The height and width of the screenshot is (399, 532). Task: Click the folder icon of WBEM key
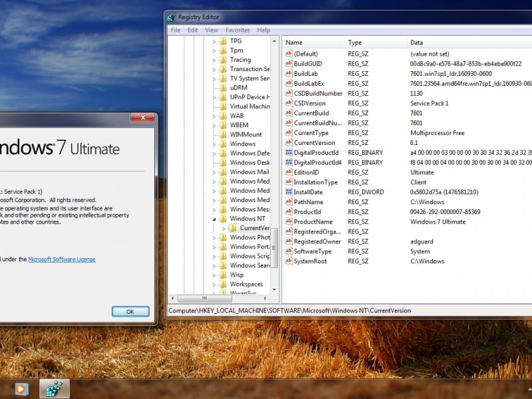click(223, 125)
